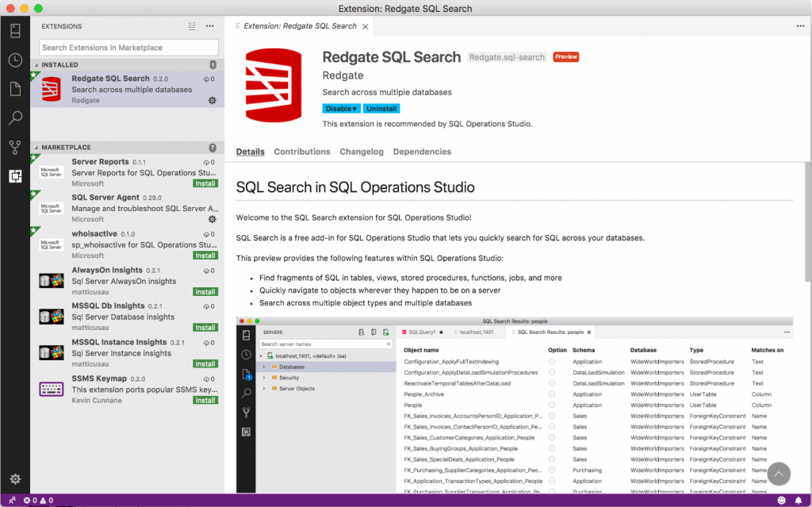Open the Disable dropdown button
The height and width of the screenshot is (507, 812).
tap(341, 109)
